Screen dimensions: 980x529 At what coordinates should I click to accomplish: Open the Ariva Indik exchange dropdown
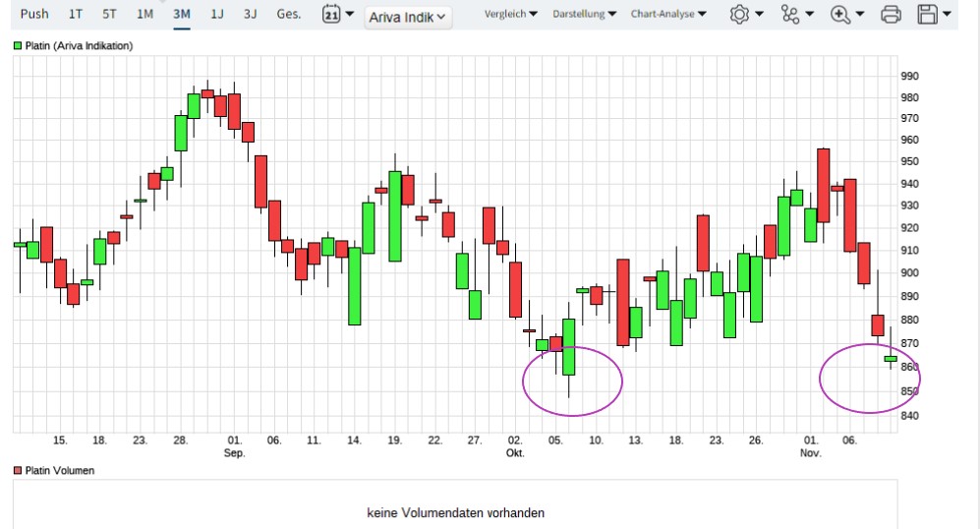408,18
